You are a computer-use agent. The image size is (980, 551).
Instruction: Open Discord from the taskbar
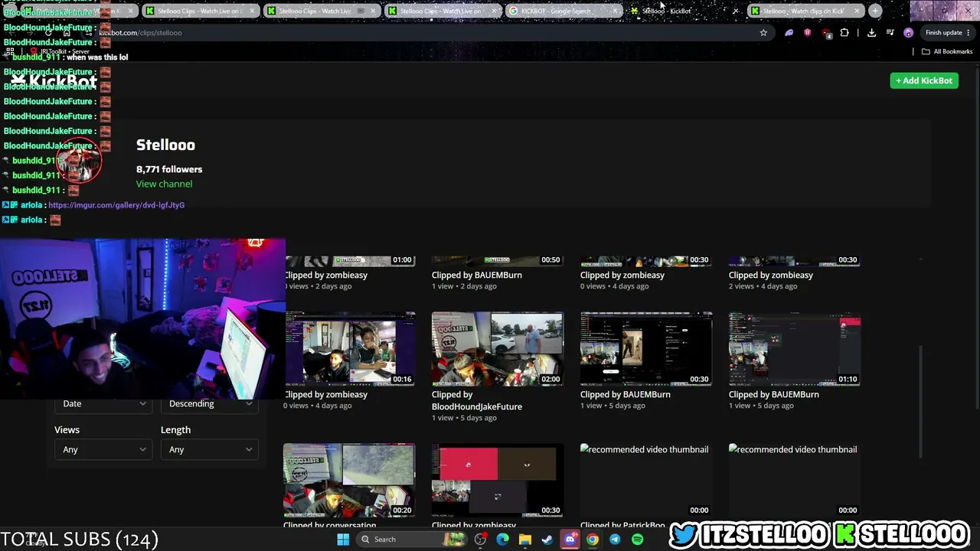[570, 540]
